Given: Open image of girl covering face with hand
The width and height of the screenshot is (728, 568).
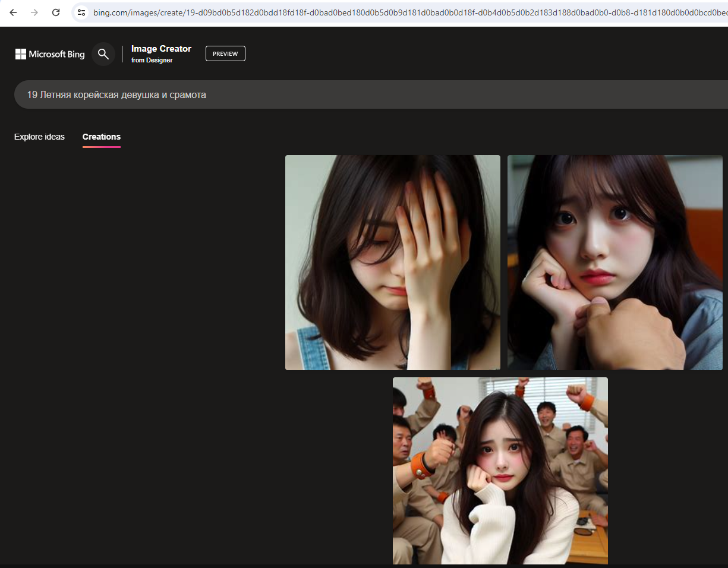Looking at the screenshot, I should 392,263.
